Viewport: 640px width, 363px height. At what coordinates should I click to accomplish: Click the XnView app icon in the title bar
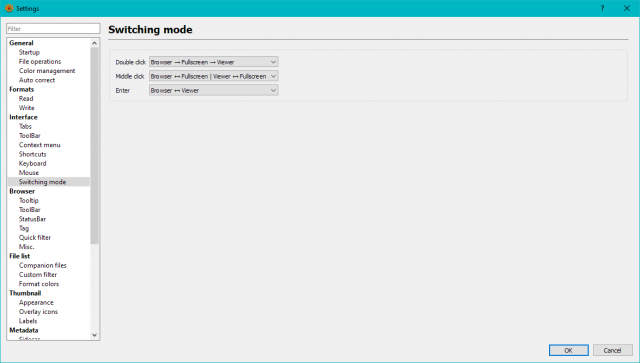[9, 8]
